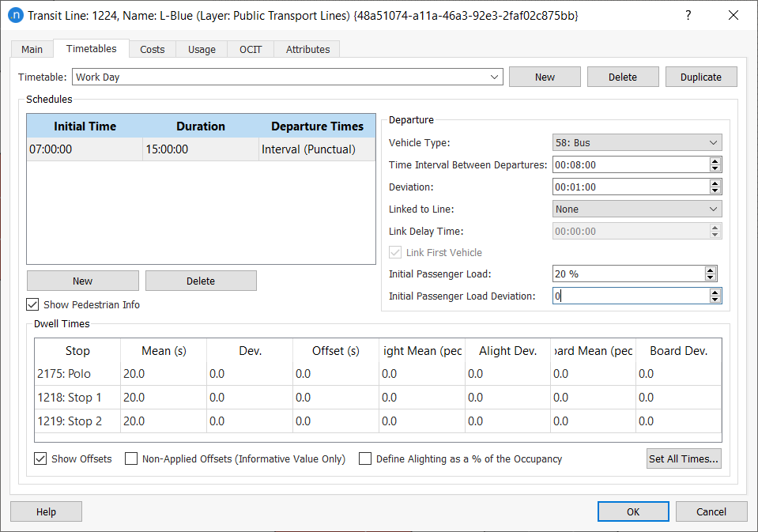Select the 07:00:00 schedule row
This screenshot has height=532, width=758.
tap(85, 149)
